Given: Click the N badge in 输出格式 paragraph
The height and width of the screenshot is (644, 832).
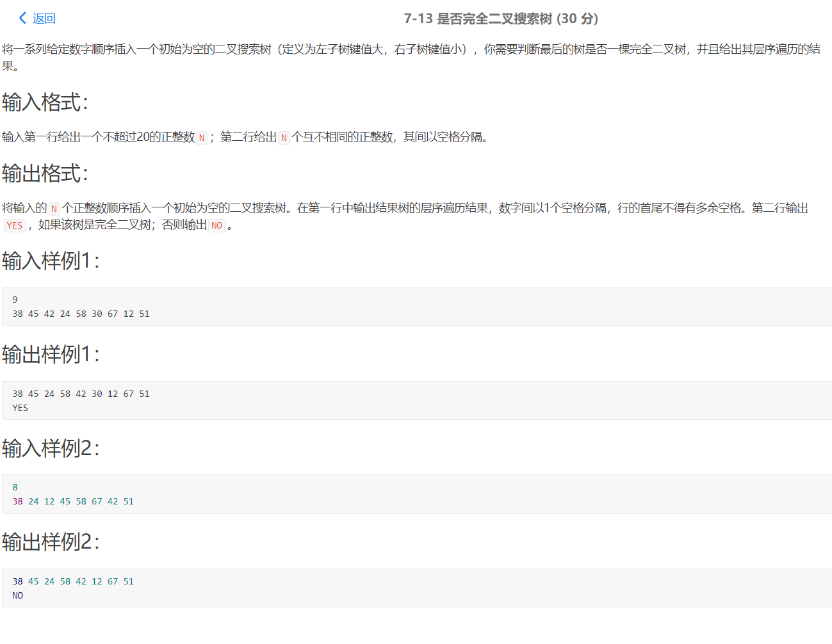Looking at the screenshot, I should point(56,207).
